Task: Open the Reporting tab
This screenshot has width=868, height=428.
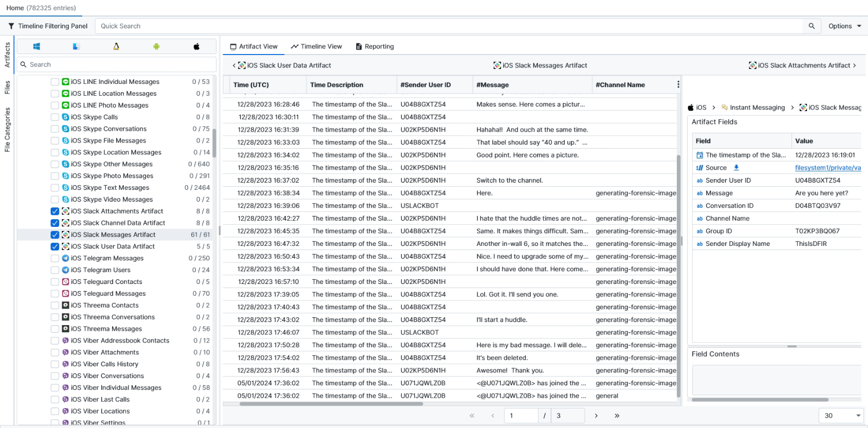Action: pyautogui.click(x=375, y=46)
